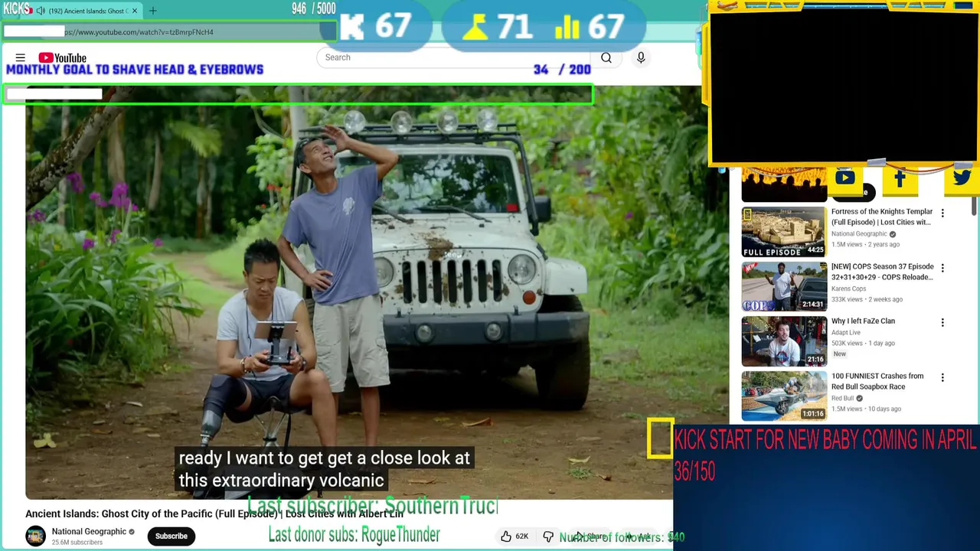The height and width of the screenshot is (551, 980).
Task: Open options menu for COPS Season 37 video
Action: click(x=942, y=268)
